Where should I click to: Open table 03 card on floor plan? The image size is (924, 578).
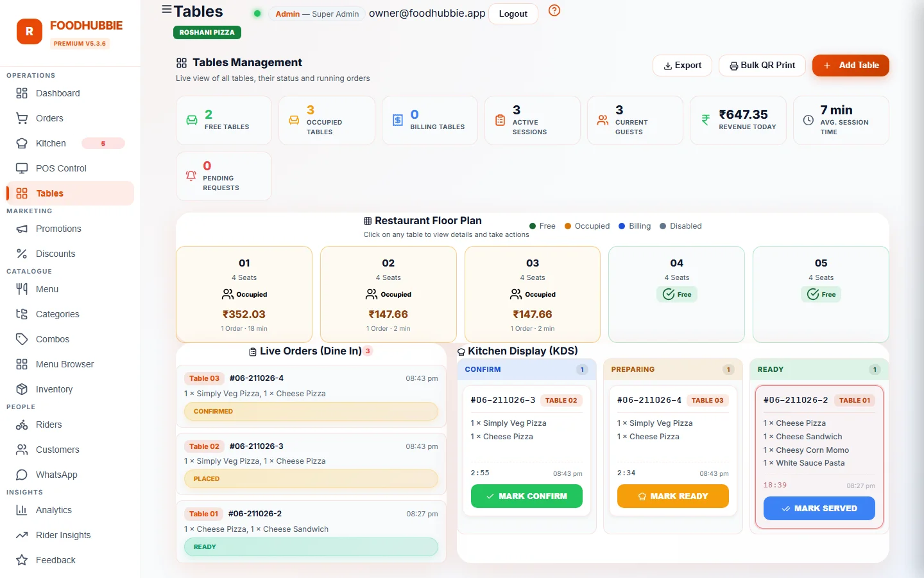pyautogui.click(x=533, y=294)
